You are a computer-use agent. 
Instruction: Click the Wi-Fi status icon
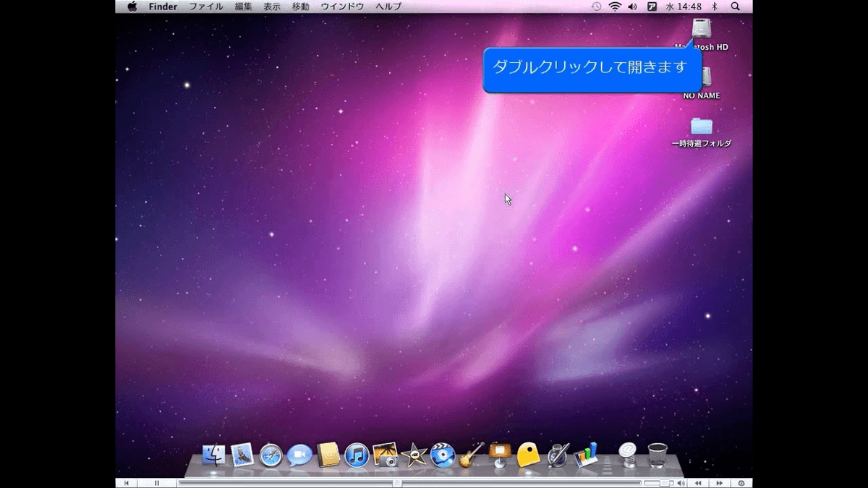tap(615, 7)
